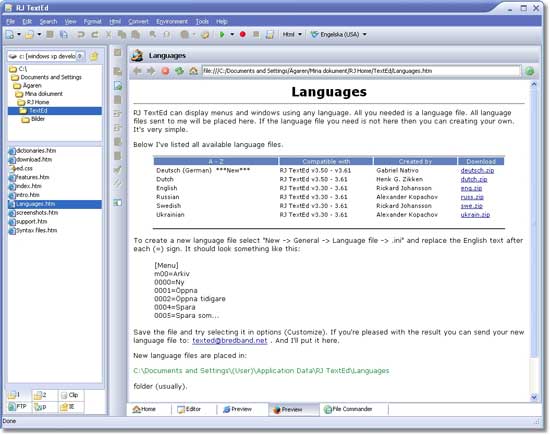This screenshot has height=435, width=550.
Task: Click the ukrain.zip download link
Action: point(475,215)
